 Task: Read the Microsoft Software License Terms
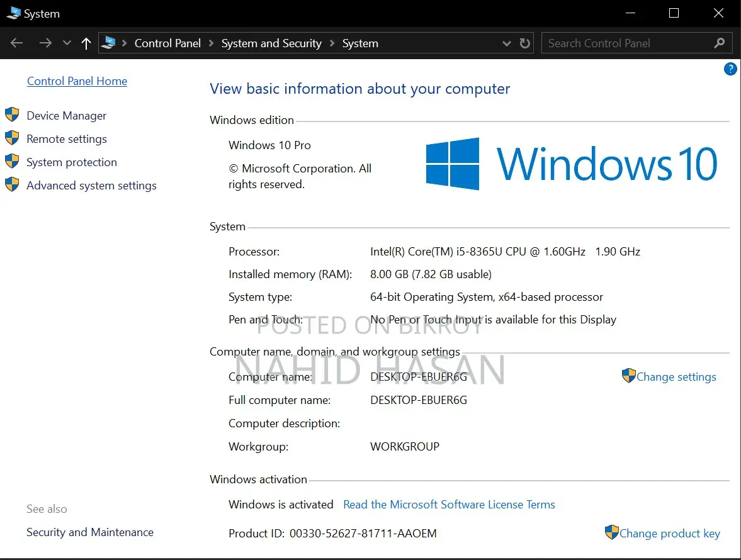tap(449, 504)
